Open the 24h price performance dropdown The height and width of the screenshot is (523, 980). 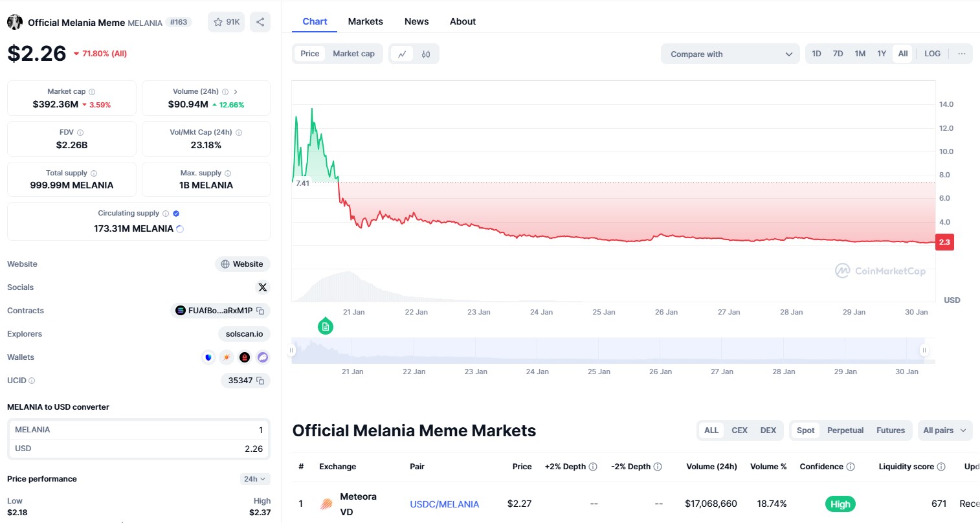(254, 479)
